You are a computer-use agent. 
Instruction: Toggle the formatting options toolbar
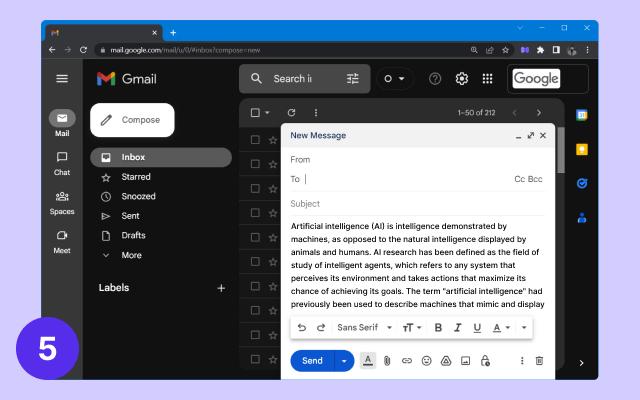368,361
